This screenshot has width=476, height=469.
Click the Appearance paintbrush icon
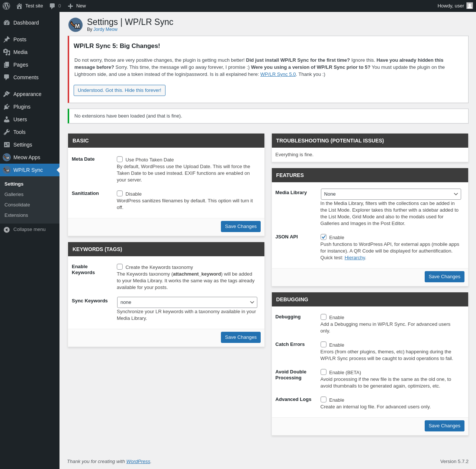coord(7,94)
